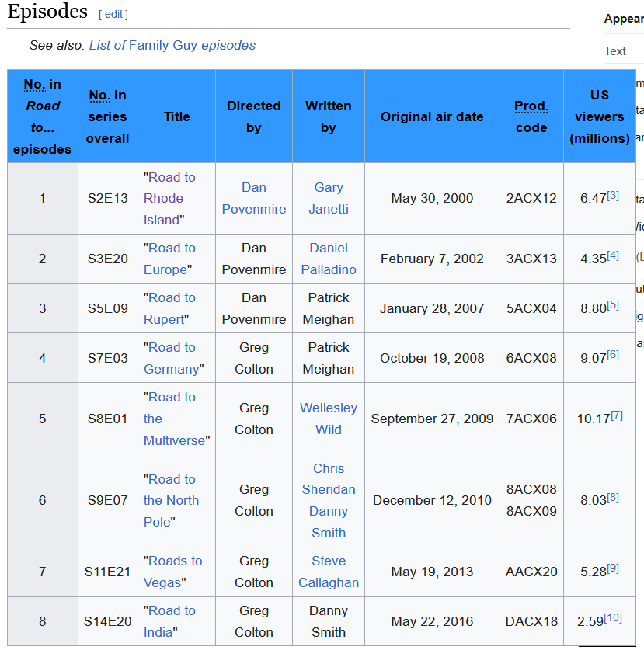The image size is (644, 650).
Task: Select production code 5ACX04
Action: tap(531, 308)
